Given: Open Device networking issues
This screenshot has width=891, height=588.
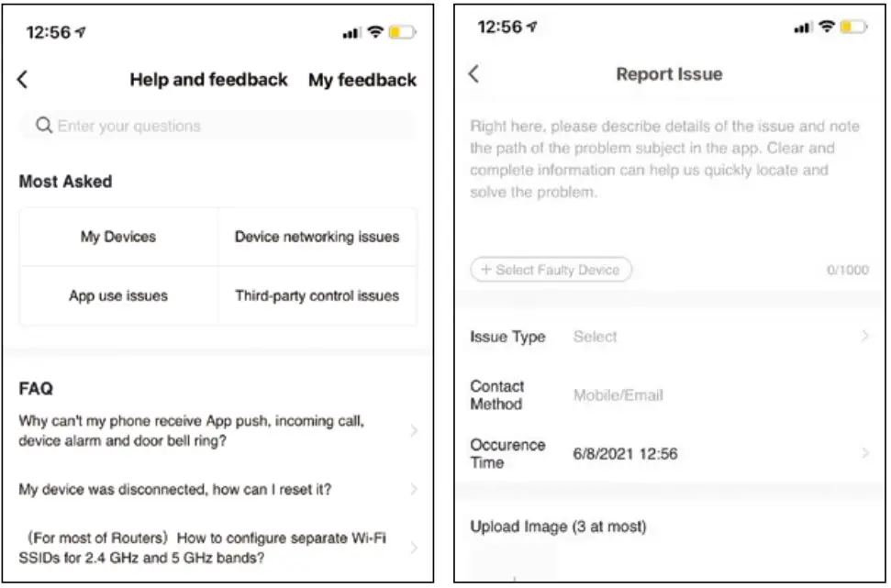Looking at the screenshot, I should click(317, 237).
